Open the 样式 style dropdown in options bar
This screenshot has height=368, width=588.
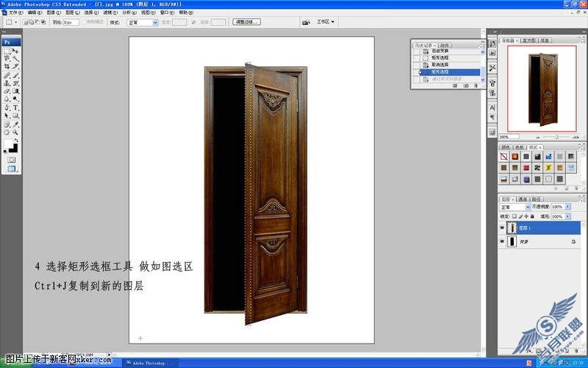pos(143,23)
